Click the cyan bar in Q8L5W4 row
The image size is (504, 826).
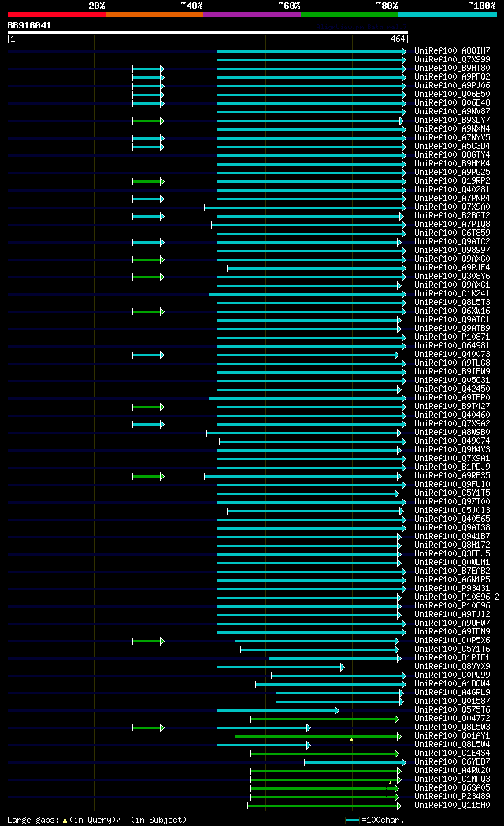coord(264,746)
